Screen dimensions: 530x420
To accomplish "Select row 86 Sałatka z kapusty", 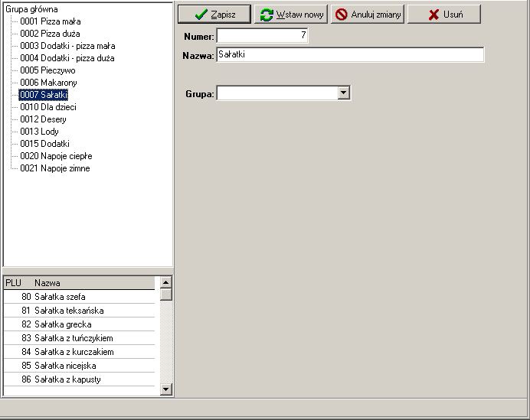I will point(79,379).
